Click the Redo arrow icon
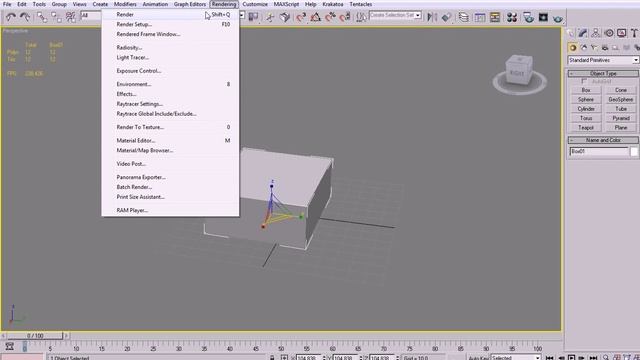The image size is (640, 360). 25,17
